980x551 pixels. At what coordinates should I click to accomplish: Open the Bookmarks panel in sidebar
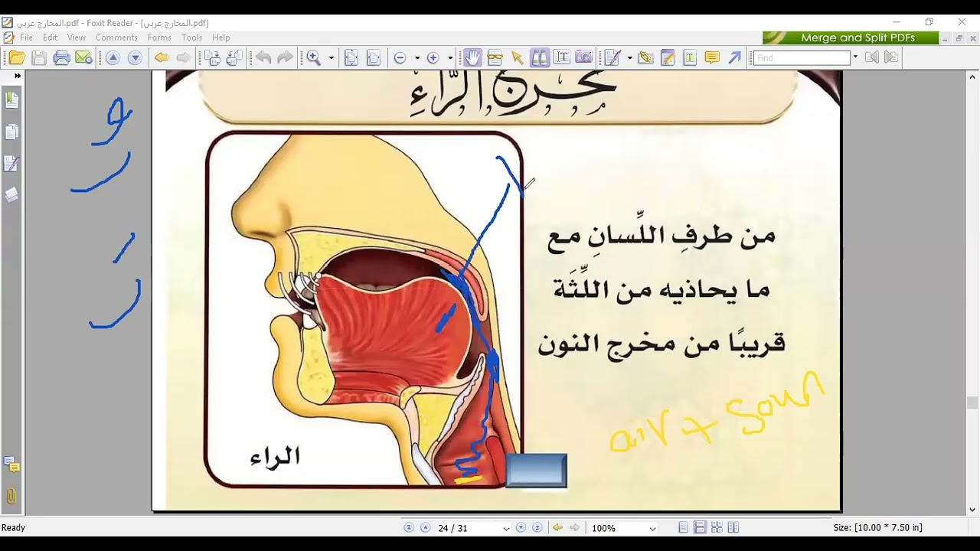coord(11,100)
